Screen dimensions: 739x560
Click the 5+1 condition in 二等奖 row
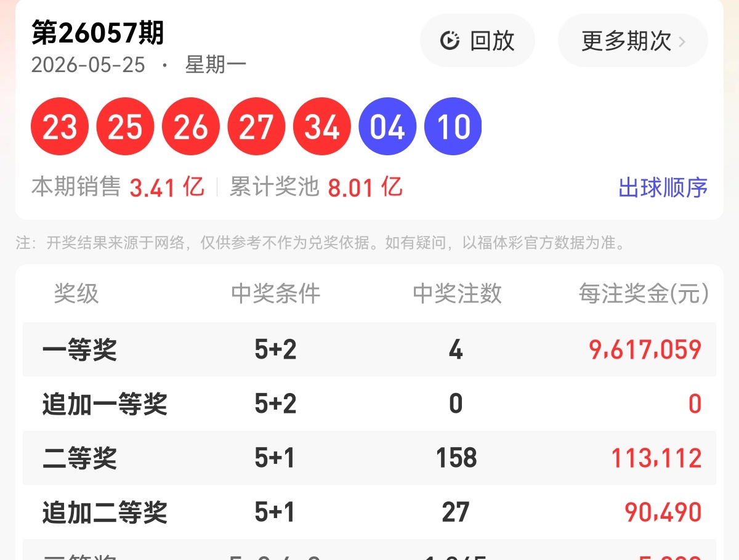[275, 458]
